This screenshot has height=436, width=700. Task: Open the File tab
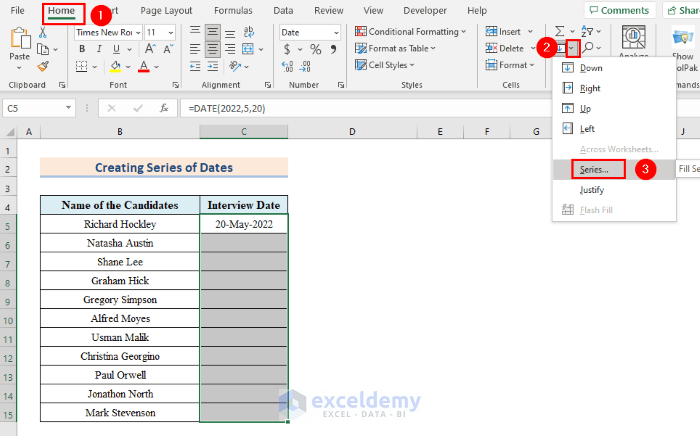pyautogui.click(x=17, y=10)
